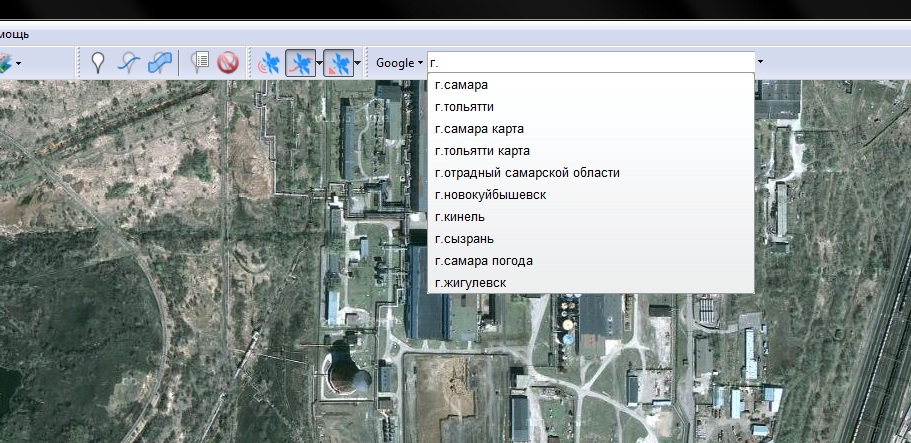The image size is (911, 443).
Task: Toggle the GPS map-follow satellite button
Action: [x=339, y=63]
